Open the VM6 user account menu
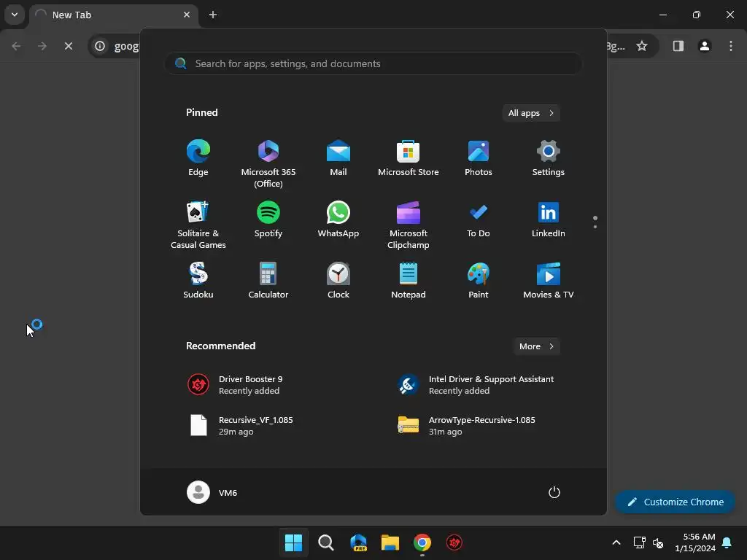747x560 pixels. [212, 492]
